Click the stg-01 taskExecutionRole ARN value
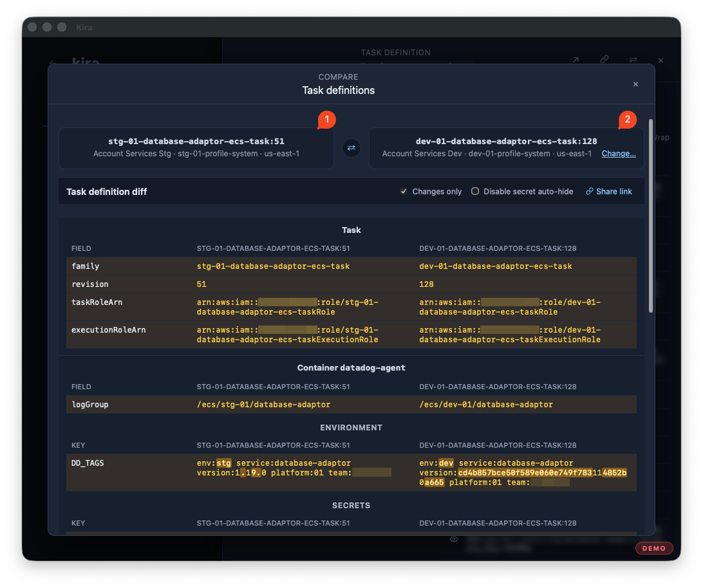This screenshot has height=588, width=703. (x=287, y=335)
